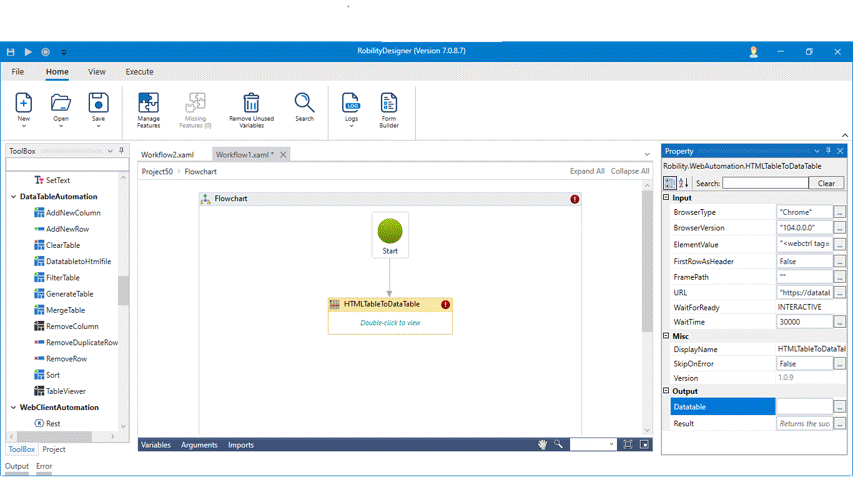The width and height of the screenshot is (853, 480).
Task: Click the Manage Features puzzle icon
Action: click(x=148, y=104)
